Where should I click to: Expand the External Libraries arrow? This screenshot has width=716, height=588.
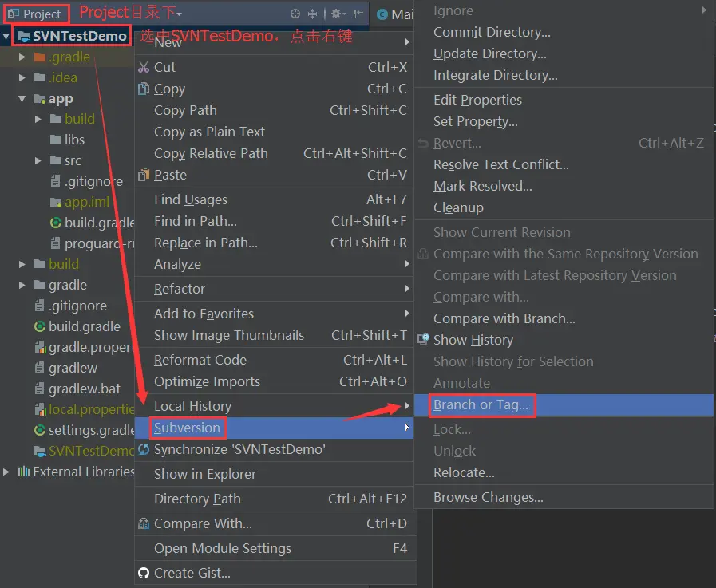coord(6,472)
